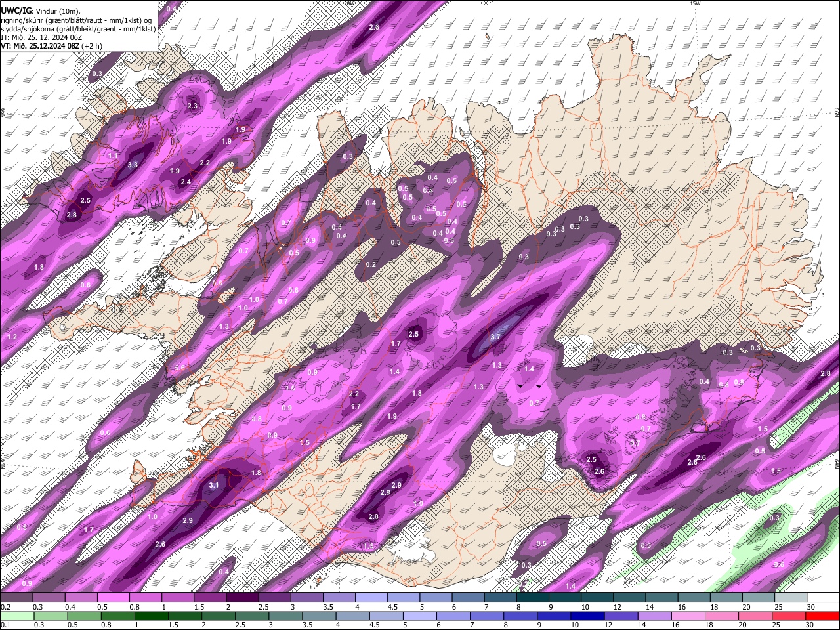Pick the bright red 30 swatch in lower legend
Screen dimensions: 840x630
click(x=823, y=616)
